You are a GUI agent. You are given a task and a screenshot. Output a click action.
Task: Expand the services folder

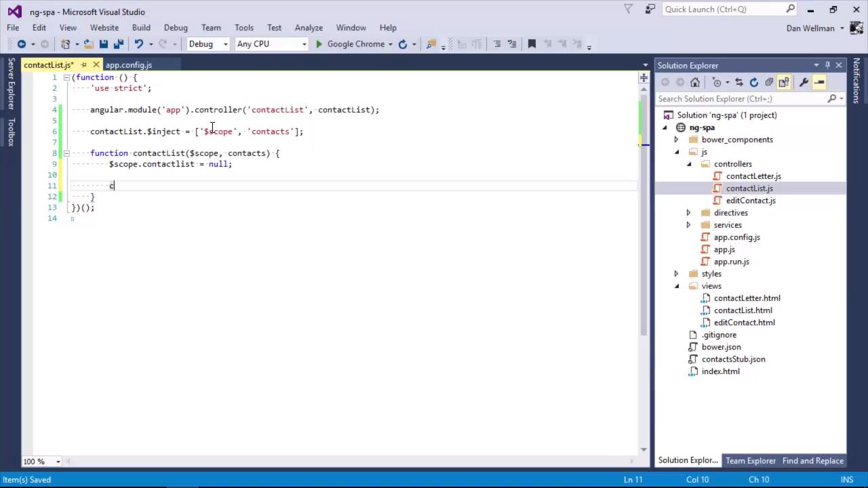pos(688,225)
